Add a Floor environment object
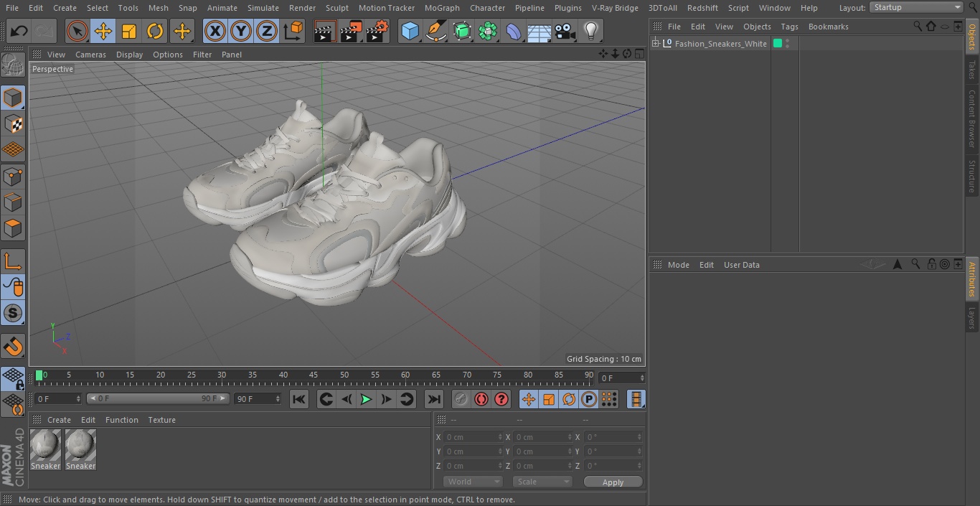Image resolution: width=980 pixels, height=506 pixels. point(540,31)
